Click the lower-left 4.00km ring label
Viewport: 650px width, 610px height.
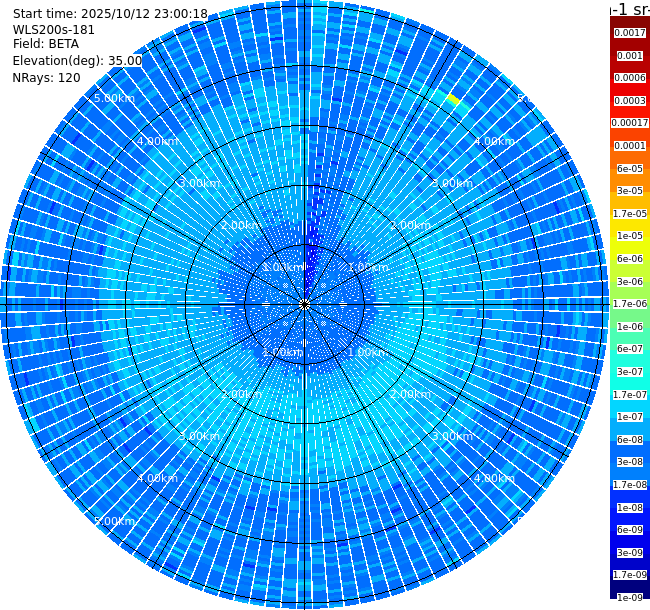point(158,478)
